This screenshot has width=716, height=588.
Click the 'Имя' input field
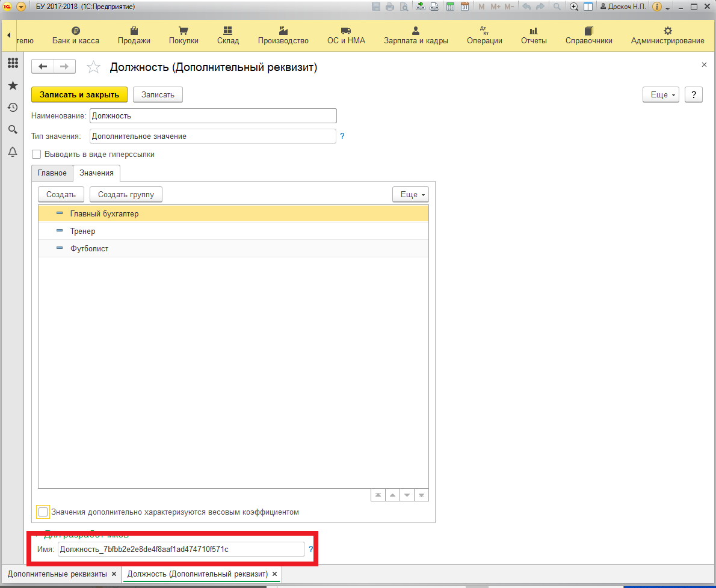(x=181, y=549)
